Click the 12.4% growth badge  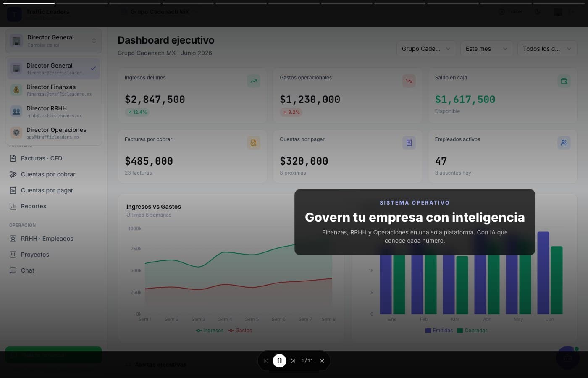[138, 112]
